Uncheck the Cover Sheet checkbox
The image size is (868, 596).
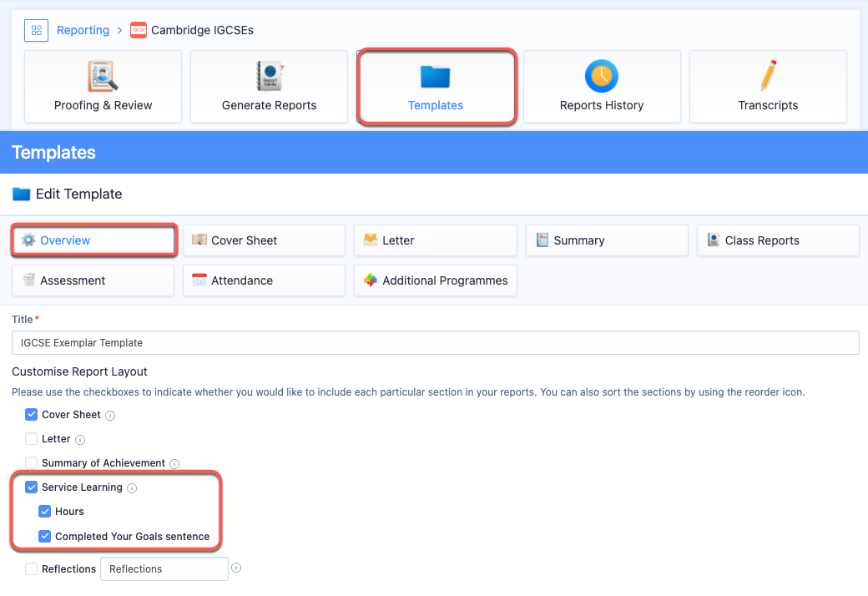pos(32,415)
